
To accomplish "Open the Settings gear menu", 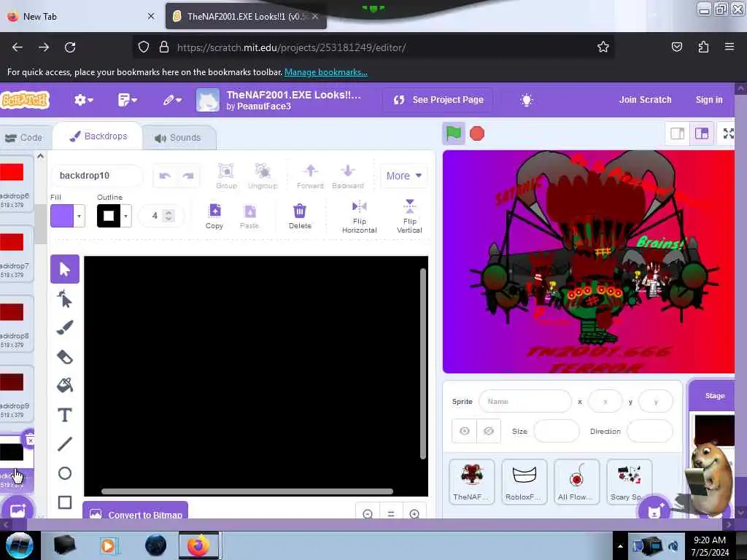I will [83, 100].
